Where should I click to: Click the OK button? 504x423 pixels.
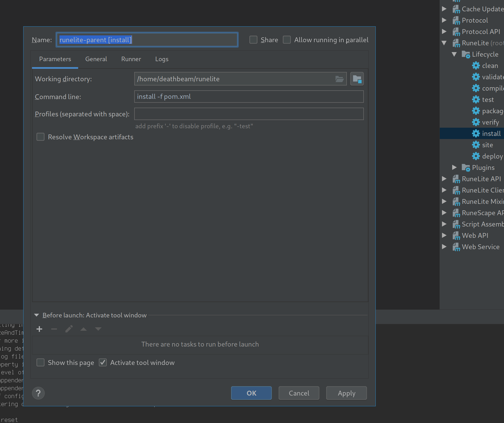click(251, 393)
